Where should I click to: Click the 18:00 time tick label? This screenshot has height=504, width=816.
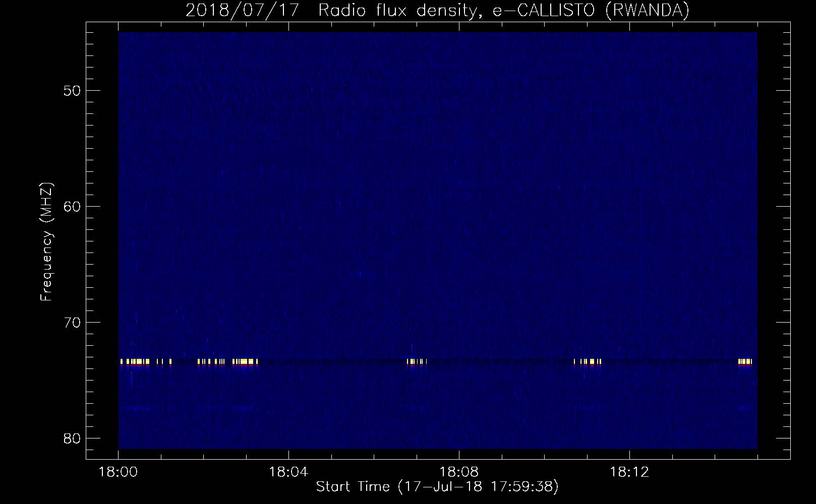click(119, 472)
